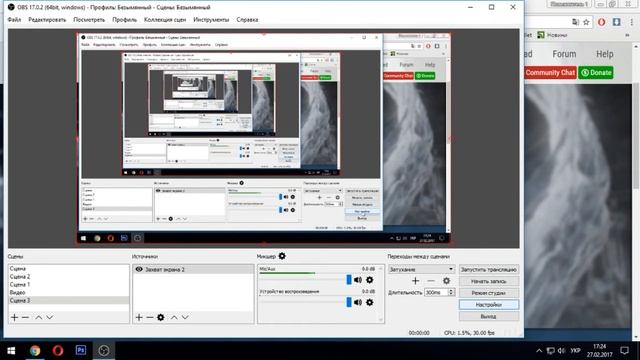Open Chrome from the taskbar
640x360 pixels.
tap(35, 351)
